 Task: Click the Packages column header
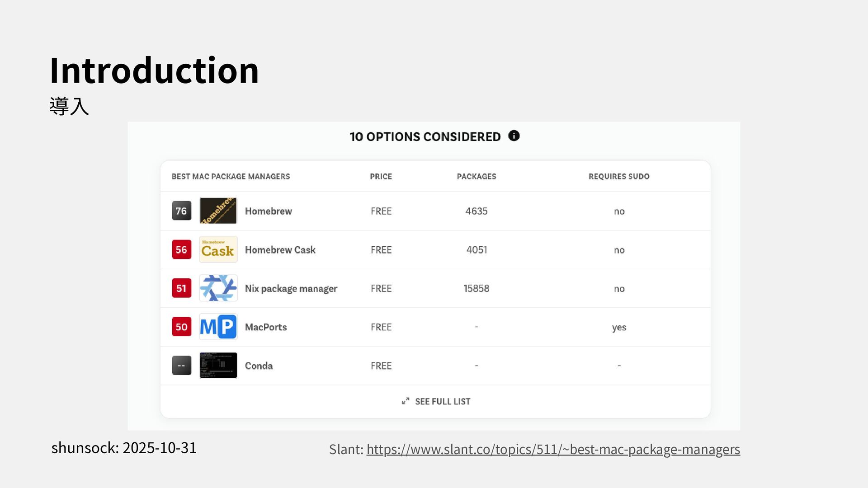tap(476, 176)
